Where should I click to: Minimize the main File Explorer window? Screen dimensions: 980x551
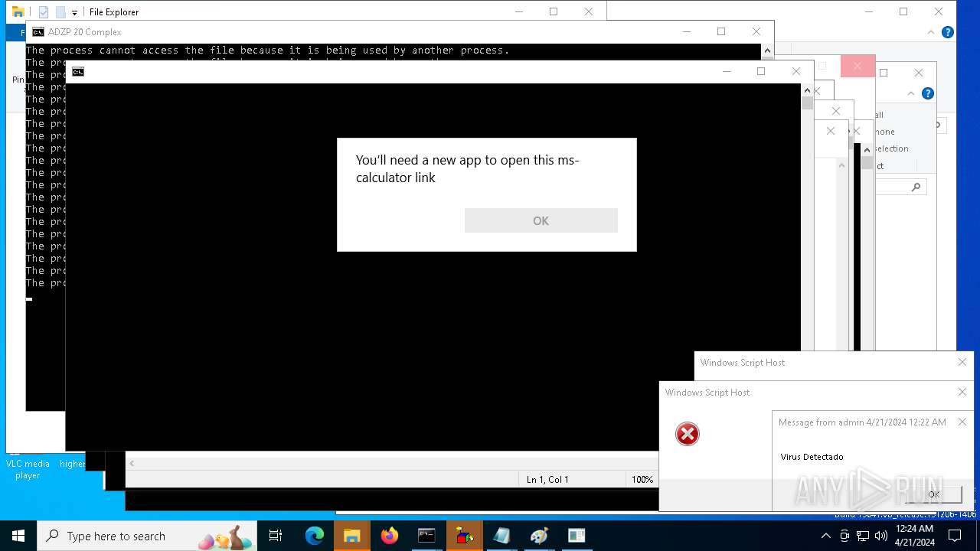(519, 11)
